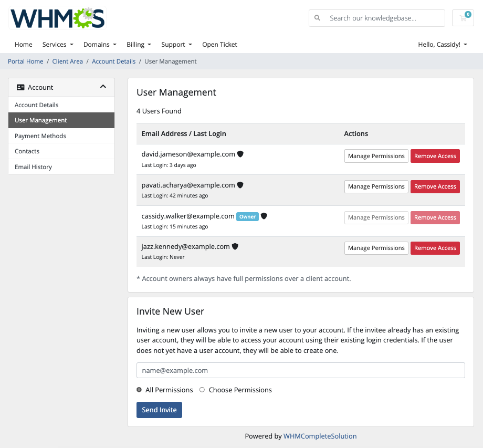Select the All Permissions radio button

point(139,390)
